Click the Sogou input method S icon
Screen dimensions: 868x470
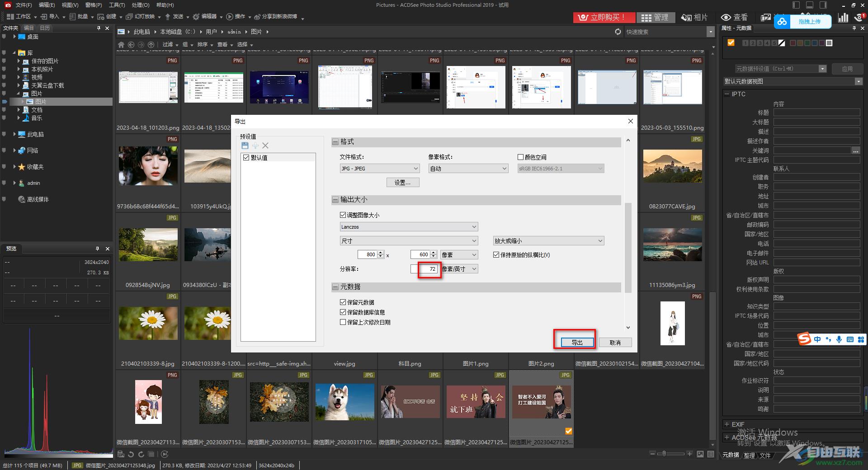tap(804, 339)
